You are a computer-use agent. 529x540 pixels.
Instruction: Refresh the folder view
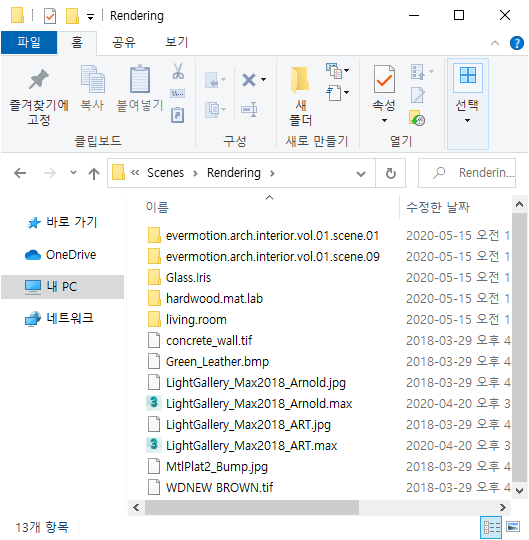pyautogui.click(x=390, y=173)
